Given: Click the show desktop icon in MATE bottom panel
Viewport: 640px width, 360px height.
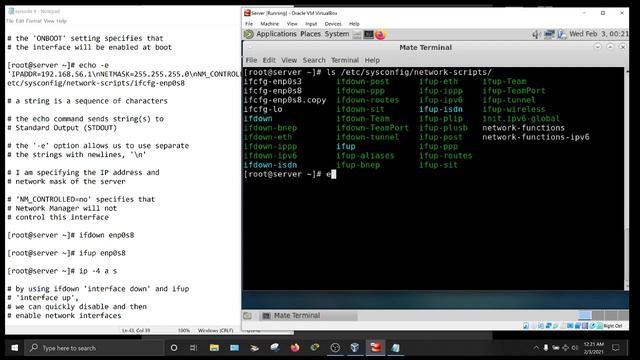Looking at the screenshot, I should tap(247, 316).
